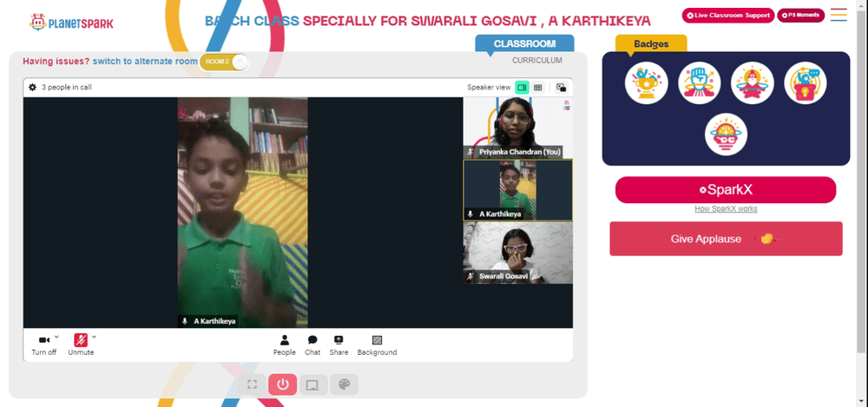Click 'A Karthikeya' label on main video
The height and width of the screenshot is (407, 868).
214,321
